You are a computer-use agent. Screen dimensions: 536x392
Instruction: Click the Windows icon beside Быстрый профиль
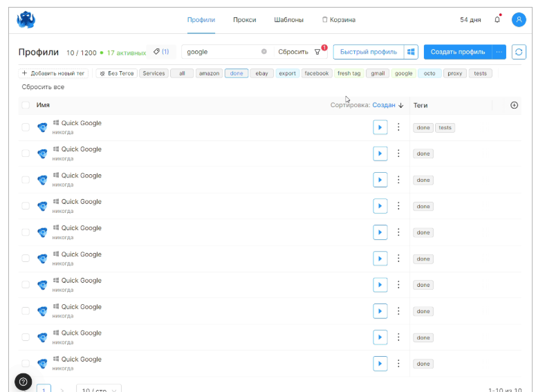click(x=411, y=52)
